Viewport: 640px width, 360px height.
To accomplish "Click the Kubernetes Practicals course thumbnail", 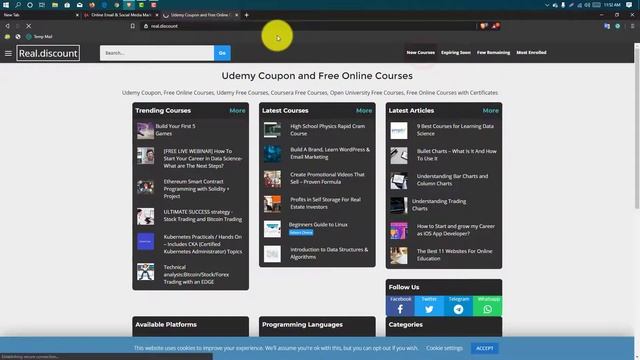I will (x=145, y=241).
